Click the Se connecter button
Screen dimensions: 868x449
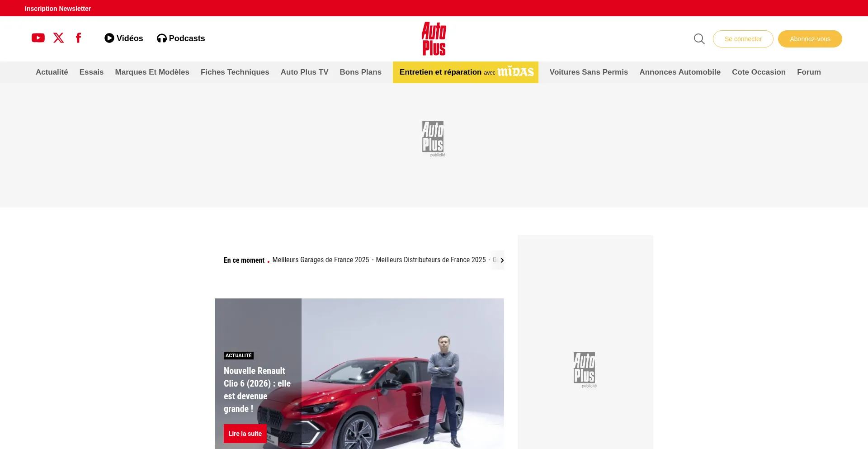click(743, 39)
